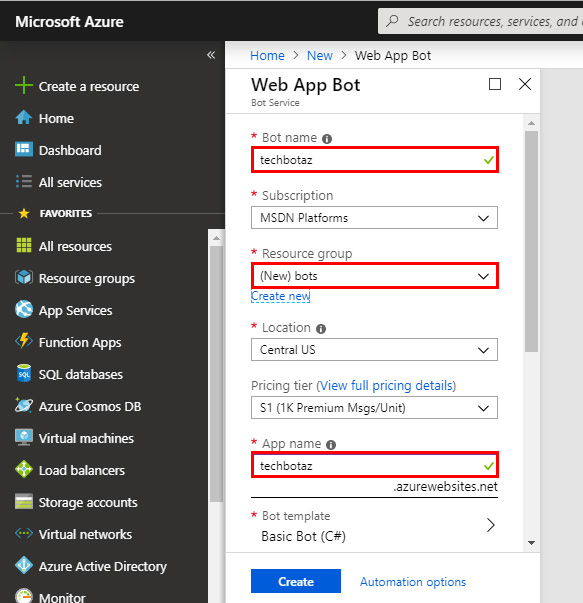Screen dimensions: 583x603
Task: Open Load balancers diamond icon
Action: [x=24, y=470]
